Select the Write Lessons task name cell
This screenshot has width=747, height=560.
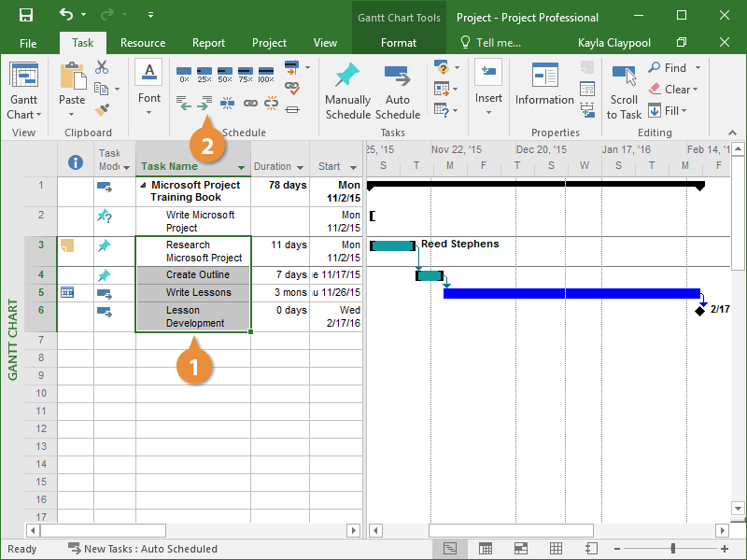[192, 292]
